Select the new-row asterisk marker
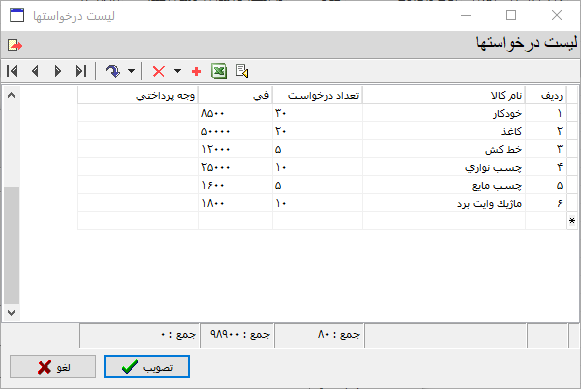The height and width of the screenshot is (389, 581). click(572, 221)
